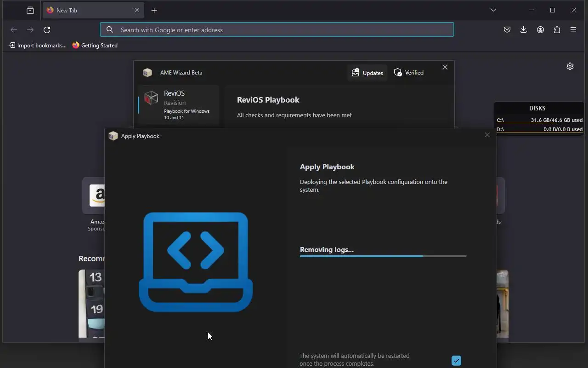Click 'All checks and requirements have been met' text
Image resolution: width=588 pixels, height=368 pixels.
coord(294,115)
